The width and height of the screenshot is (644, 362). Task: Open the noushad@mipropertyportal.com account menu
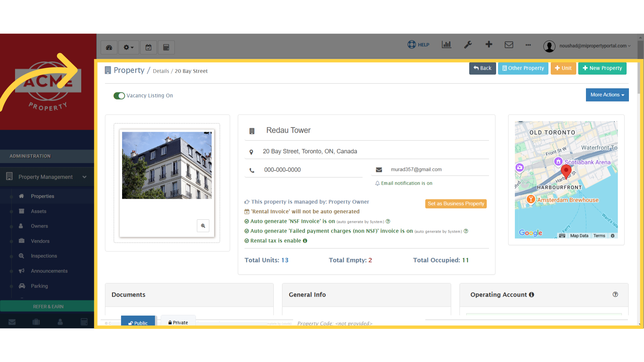pyautogui.click(x=595, y=46)
